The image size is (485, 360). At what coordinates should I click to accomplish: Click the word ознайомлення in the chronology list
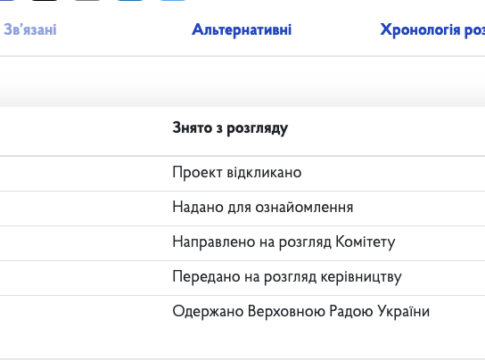[304, 207]
